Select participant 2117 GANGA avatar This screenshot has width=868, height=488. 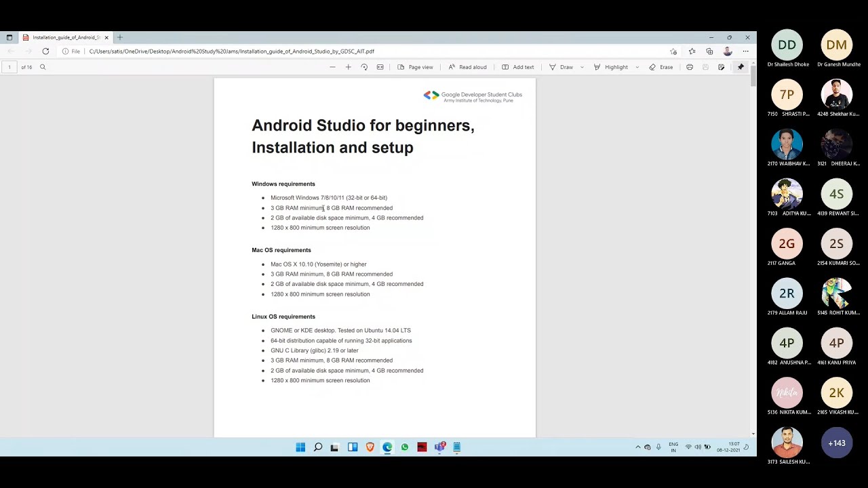point(787,244)
